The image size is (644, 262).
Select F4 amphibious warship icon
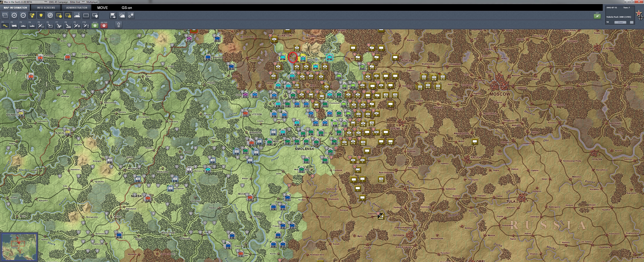point(32,25)
